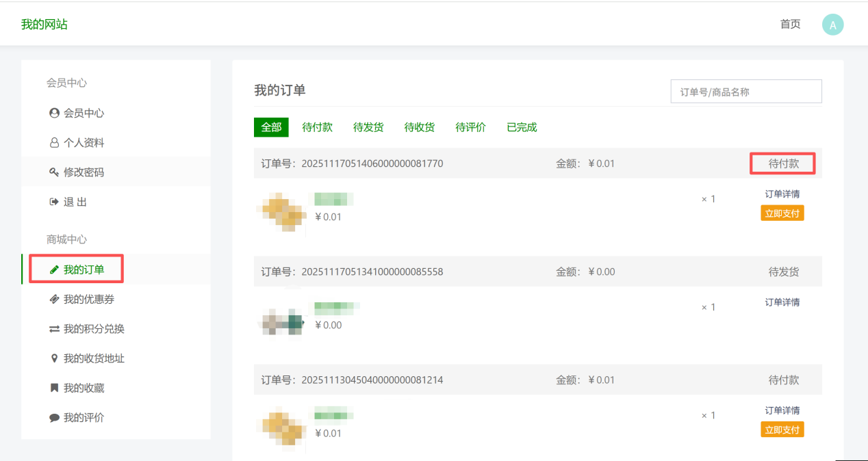Click the pencil icon for 我的订单
The image size is (868, 461).
pyautogui.click(x=54, y=269)
